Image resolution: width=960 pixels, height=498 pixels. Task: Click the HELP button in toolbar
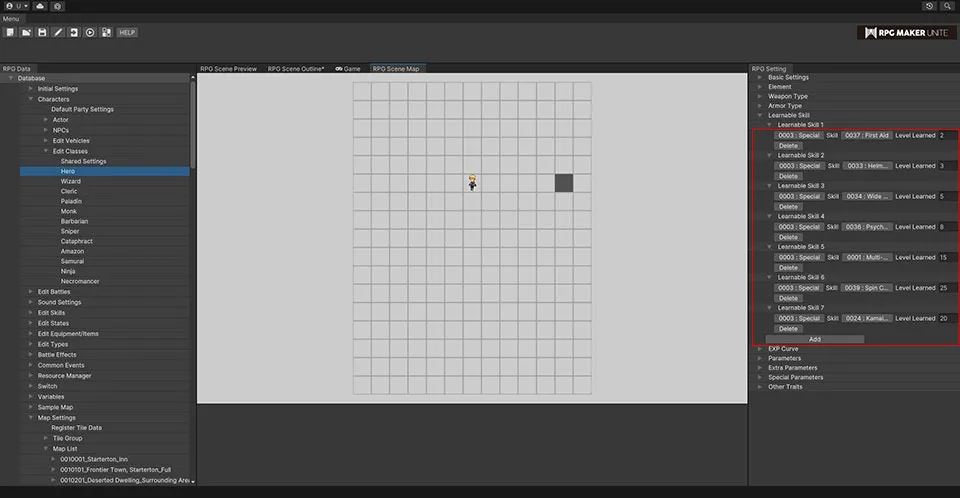coord(127,32)
